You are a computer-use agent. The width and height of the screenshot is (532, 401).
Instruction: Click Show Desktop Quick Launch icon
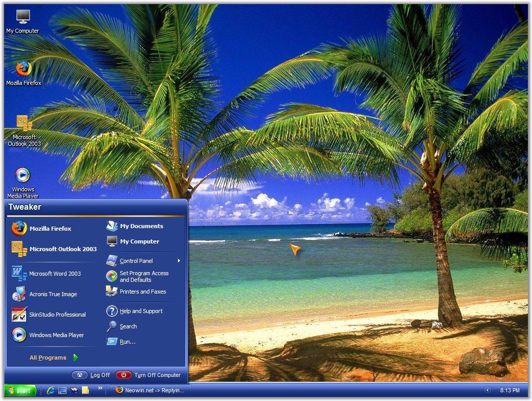tap(62, 390)
